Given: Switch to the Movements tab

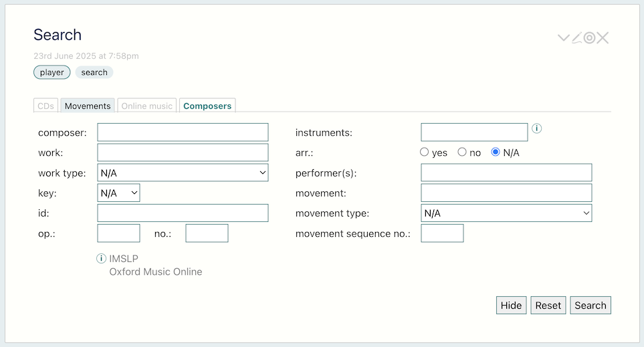Looking at the screenshot, I should coord(88,106).
